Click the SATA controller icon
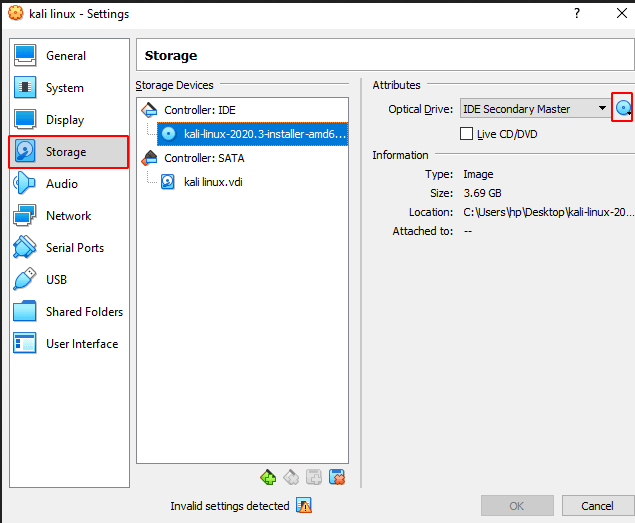This screenshot has width=635, height=523. (149, 158)
